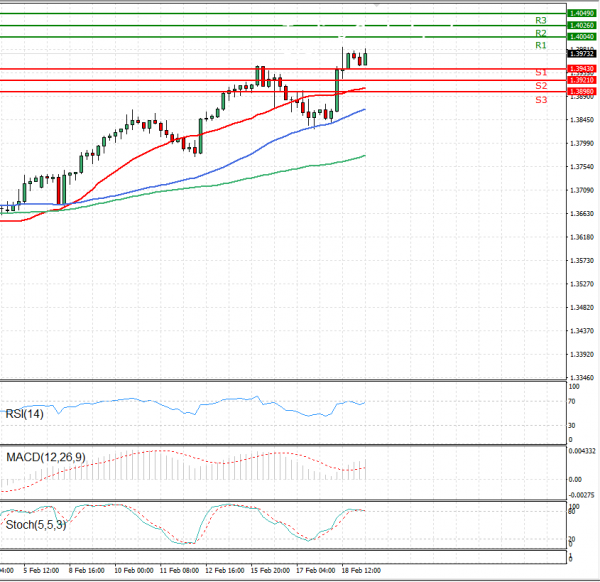Click the 1.37990 price axis value
600x582 pixels.
coord(582,143)
